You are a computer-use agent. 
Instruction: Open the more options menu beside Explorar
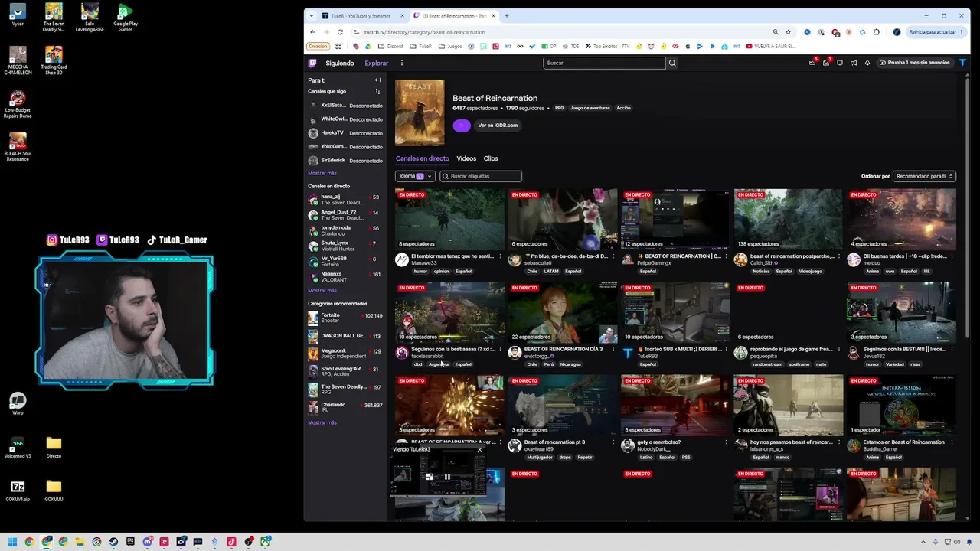[x=401, y=63]
